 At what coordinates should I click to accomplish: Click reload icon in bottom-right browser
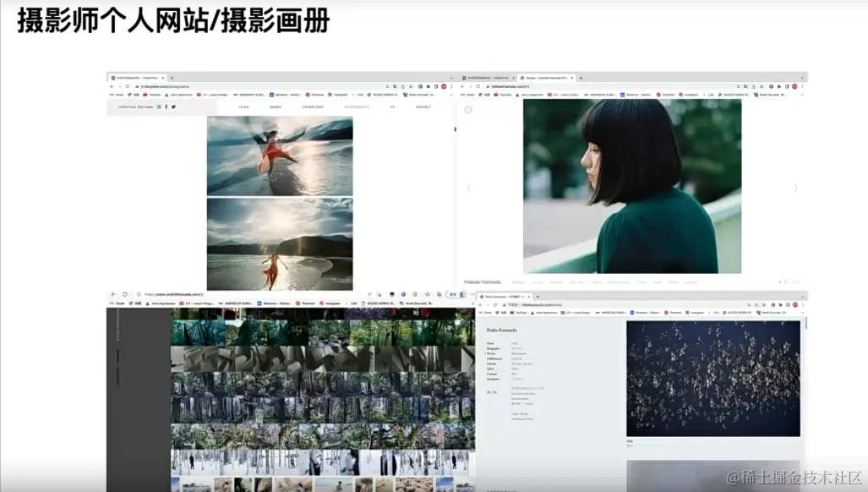(x=495, y=305)
